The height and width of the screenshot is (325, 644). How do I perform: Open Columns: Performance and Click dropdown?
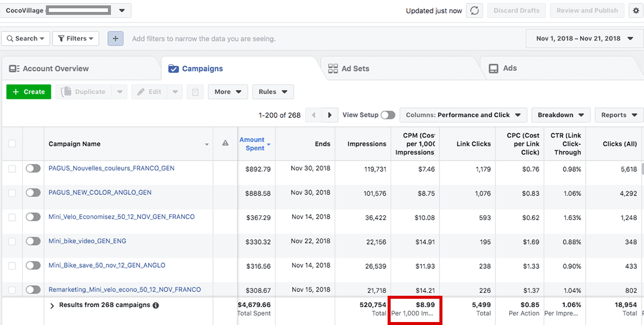click(x=463, y=115)
